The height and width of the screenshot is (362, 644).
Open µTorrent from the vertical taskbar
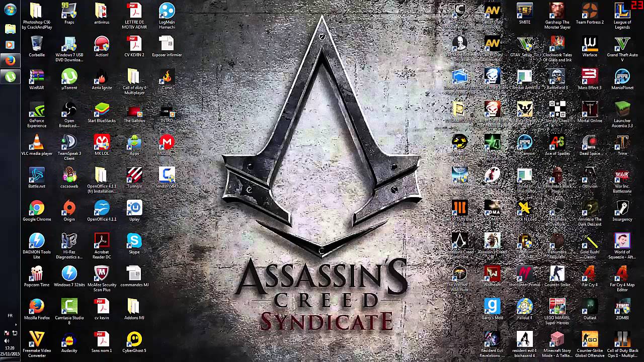tap(10, 77)
